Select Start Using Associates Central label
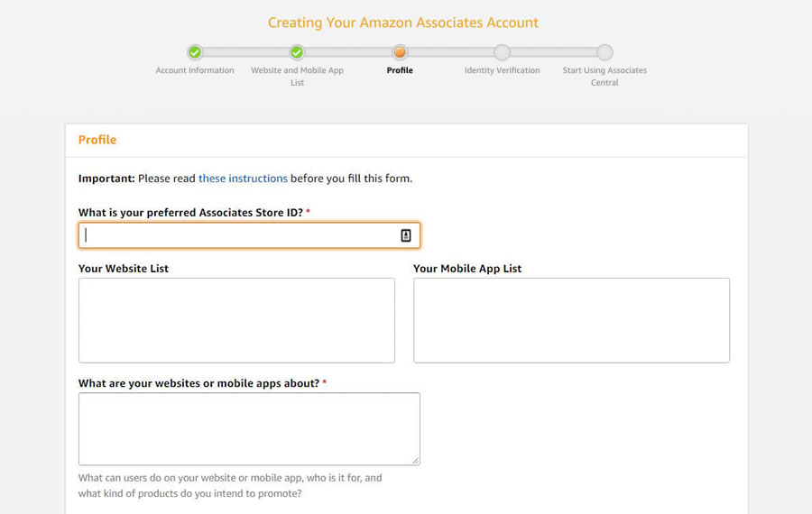This screenshot has width=812, height=514. 604,77
